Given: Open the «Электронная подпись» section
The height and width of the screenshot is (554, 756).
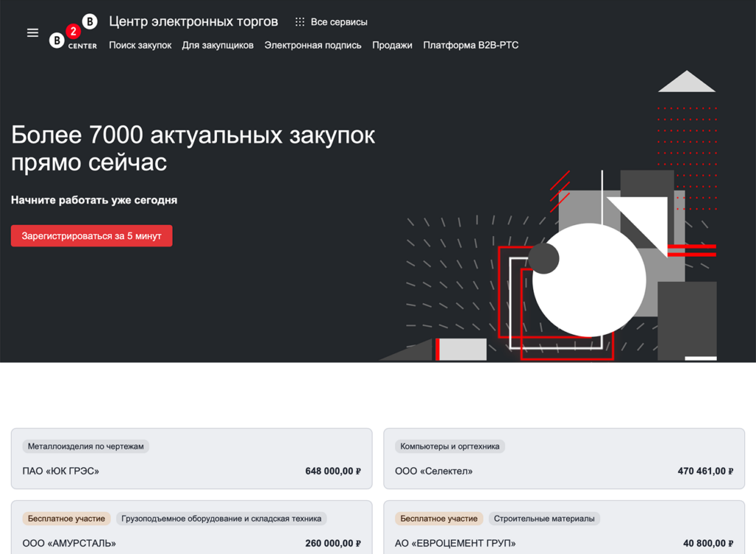Looking at the screenshot, I should pos(312,45).
